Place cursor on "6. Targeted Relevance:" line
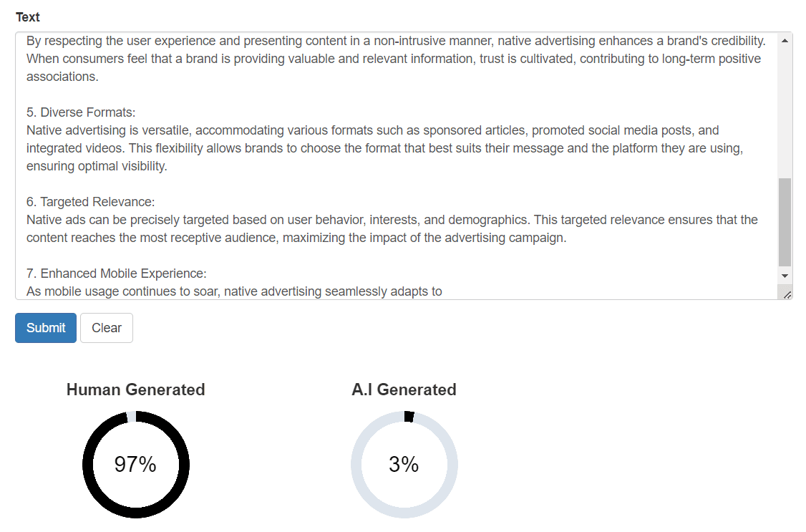This screenshot has width=806, height=532. (x=90, y=202)
